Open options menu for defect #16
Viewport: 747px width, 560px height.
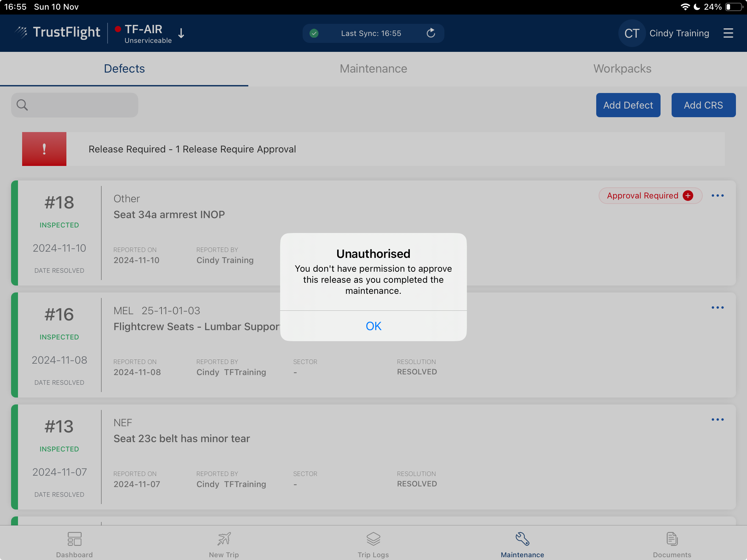(x=717, y=308)
